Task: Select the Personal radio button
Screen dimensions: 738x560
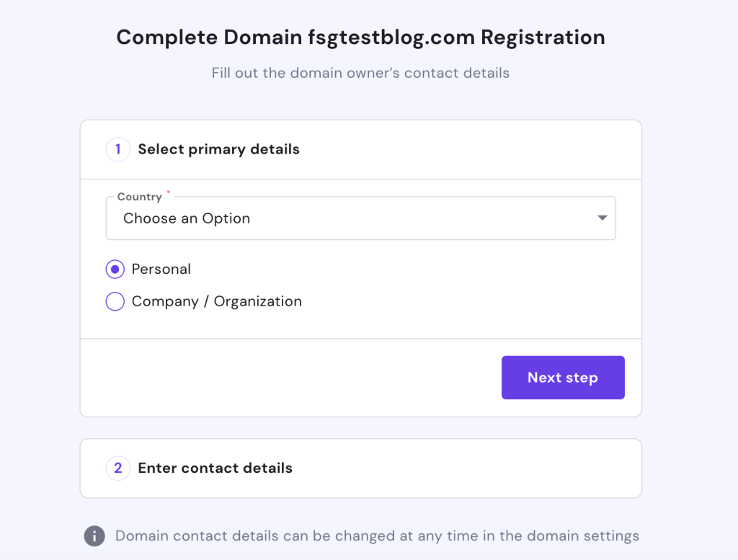Action: coord(115,269)
